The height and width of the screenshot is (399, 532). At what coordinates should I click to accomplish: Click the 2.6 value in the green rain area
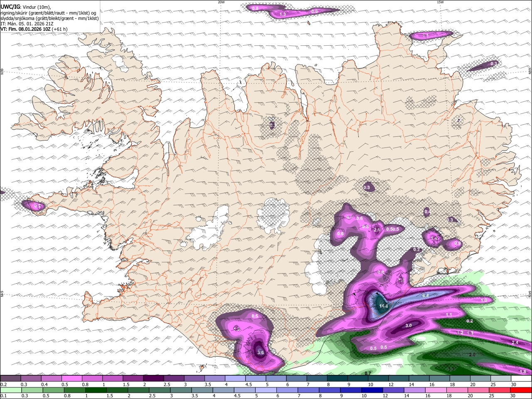click(472, 355)
